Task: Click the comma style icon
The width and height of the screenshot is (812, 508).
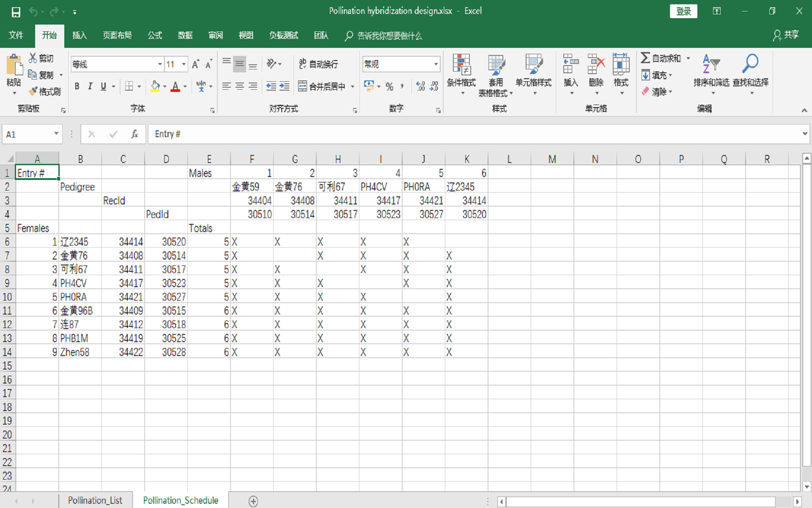Action: pyautogui.click(x=402, y=86)
